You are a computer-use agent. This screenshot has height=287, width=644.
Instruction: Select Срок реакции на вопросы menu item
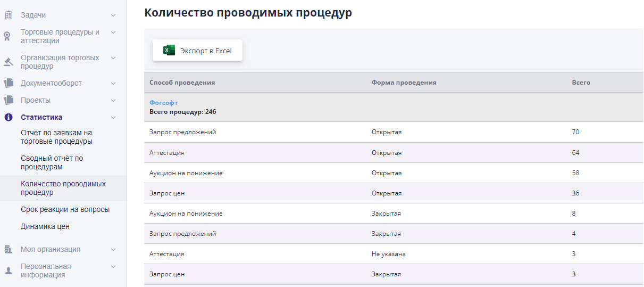[65, 209]
